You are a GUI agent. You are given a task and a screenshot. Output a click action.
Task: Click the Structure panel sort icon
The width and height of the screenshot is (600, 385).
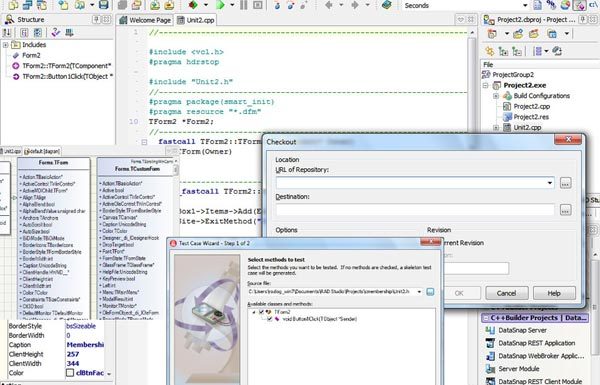tap(7, 33)
